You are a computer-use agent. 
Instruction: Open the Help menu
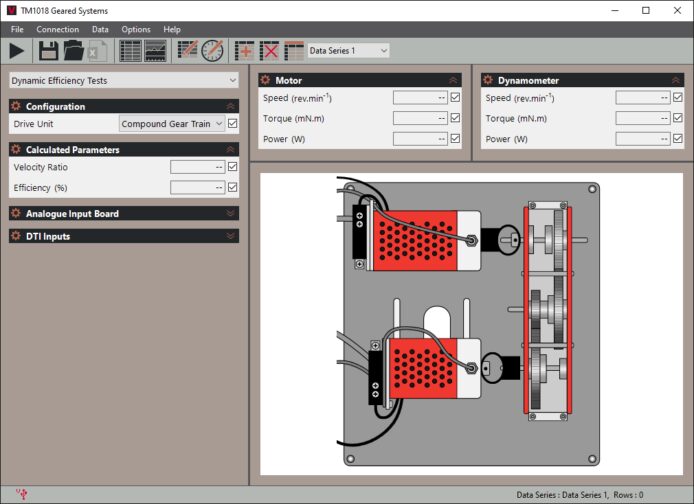[172, 30]
